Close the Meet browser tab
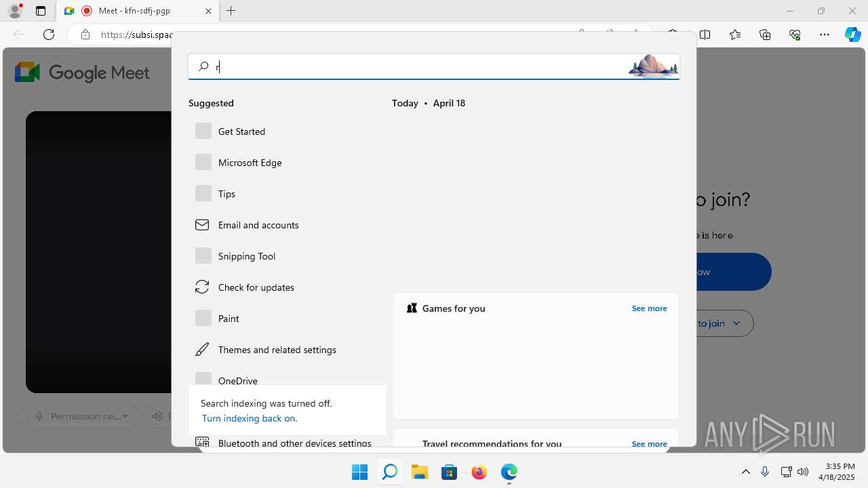This screenshot has width=868, height=488. pos(208,11)
